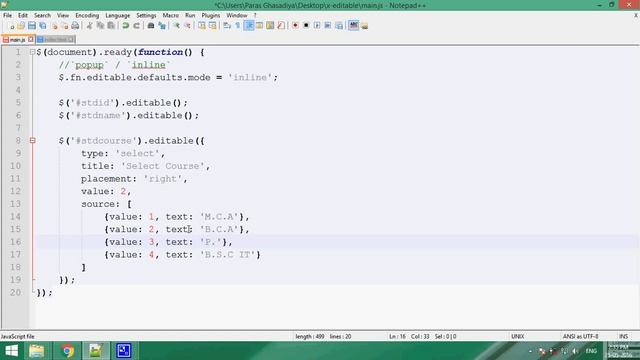Open the Encoding menu

click(x=87, y=15)
